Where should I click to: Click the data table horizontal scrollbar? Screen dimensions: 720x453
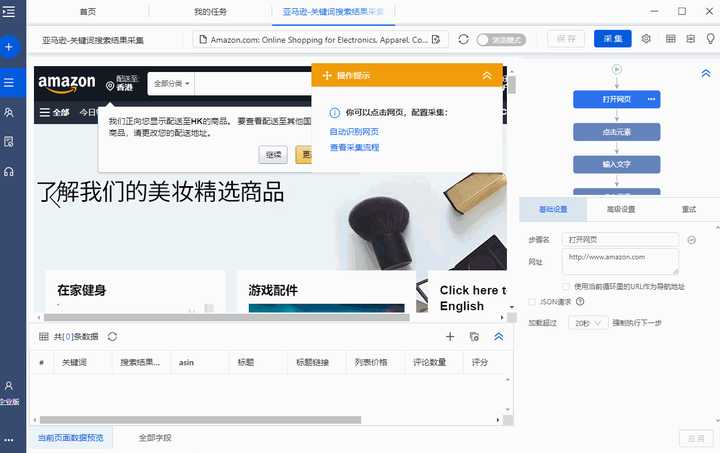point(200,419)
